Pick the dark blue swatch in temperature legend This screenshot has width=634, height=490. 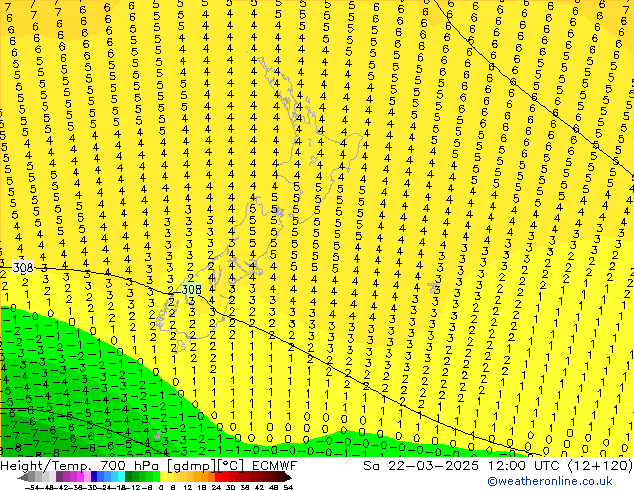coord(94,477)
